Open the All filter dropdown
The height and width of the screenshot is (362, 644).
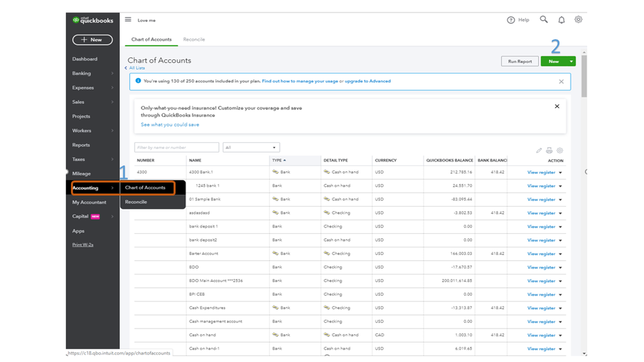[x=251, y=148]
